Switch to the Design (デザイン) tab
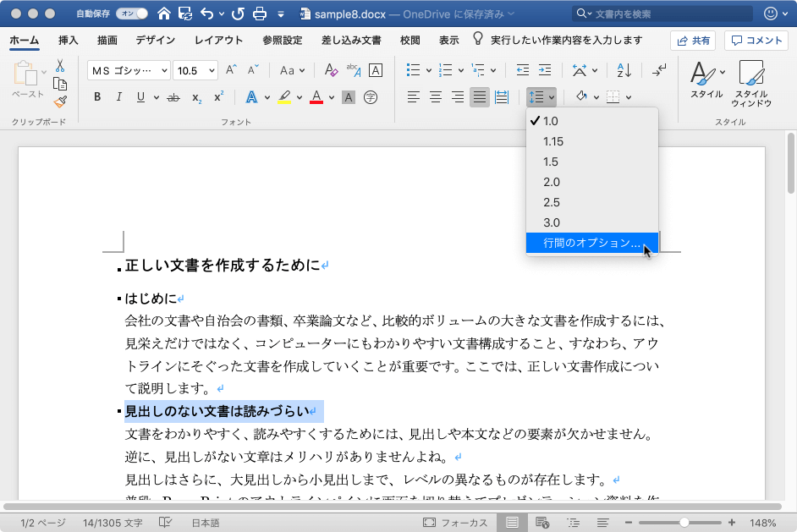 156,40
